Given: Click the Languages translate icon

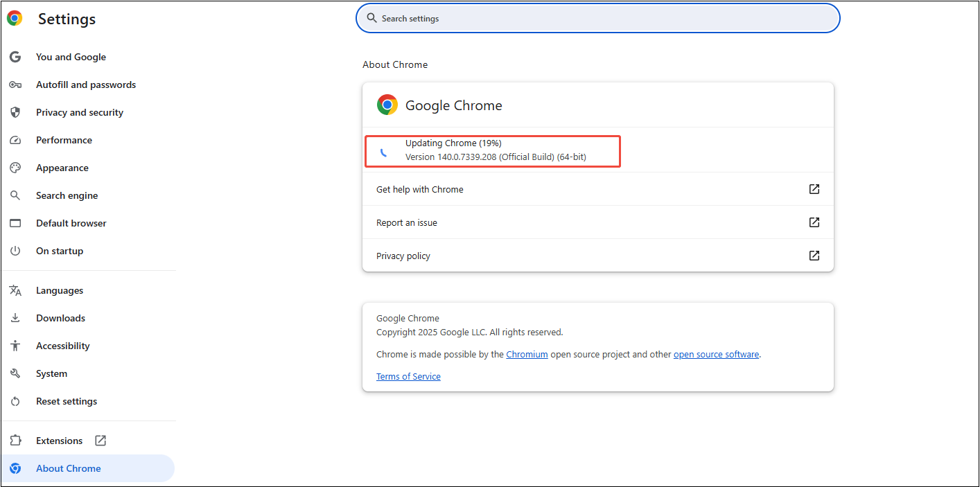Looking at the screenshot, I should click(x=15, y=290).
